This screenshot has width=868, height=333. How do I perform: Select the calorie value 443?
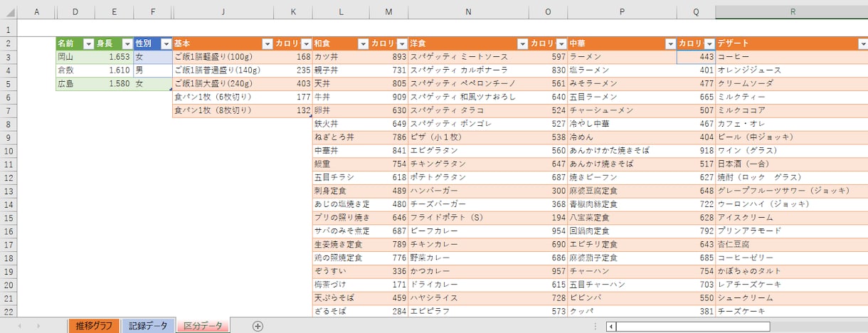(696, 57)
